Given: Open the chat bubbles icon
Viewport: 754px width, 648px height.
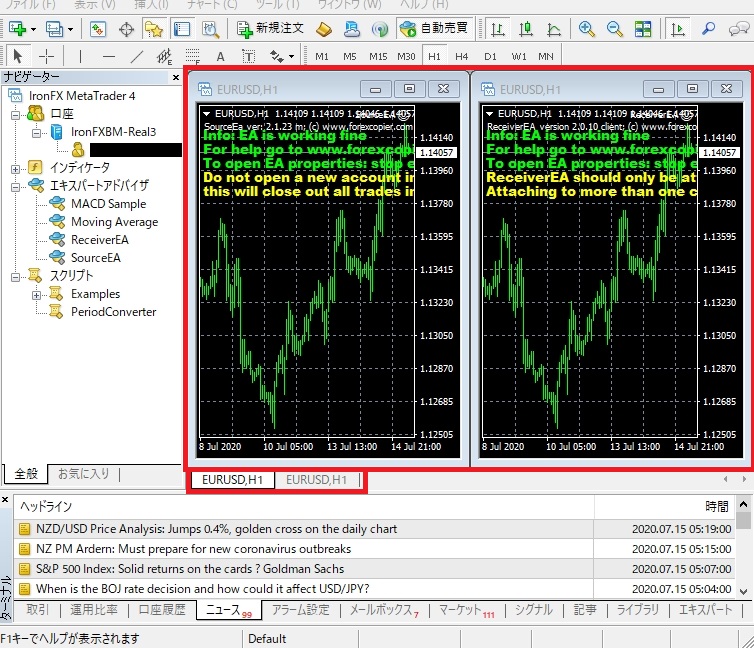Looking at the screenshot, I should [738, 29].
